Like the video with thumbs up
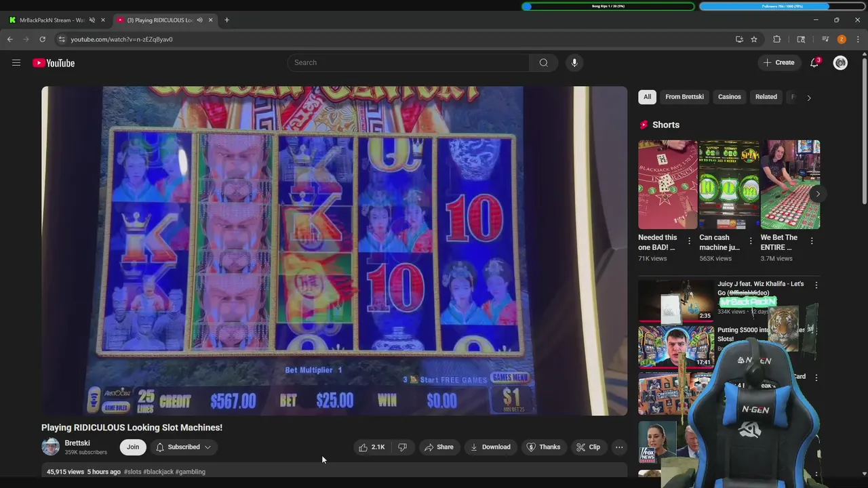This screenshot has height=488, width=868. coord(372,447)
